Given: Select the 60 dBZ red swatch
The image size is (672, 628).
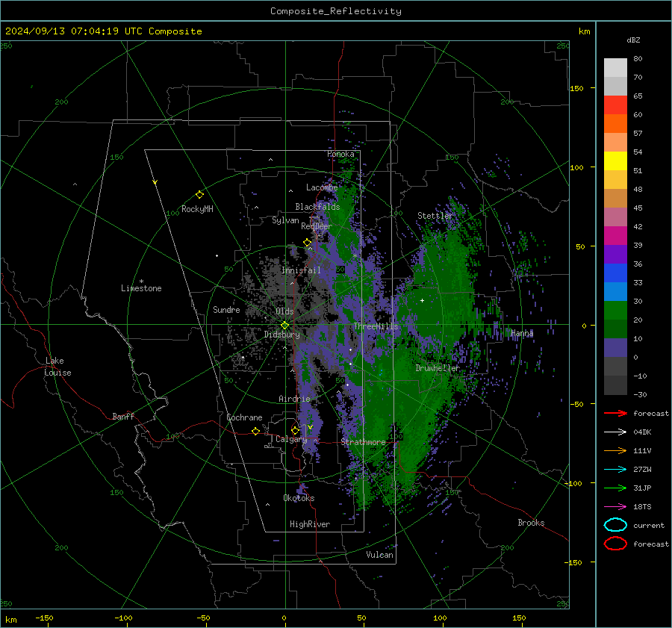Looking at the screenshot, I should (x=615, y=105).
